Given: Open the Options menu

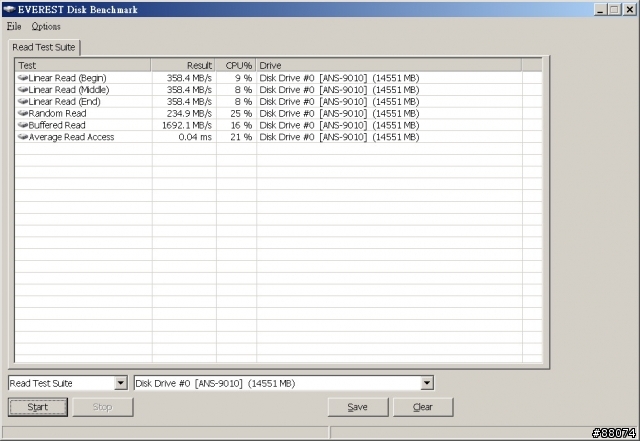Looking at the screenshot, I should pos(46,27).
